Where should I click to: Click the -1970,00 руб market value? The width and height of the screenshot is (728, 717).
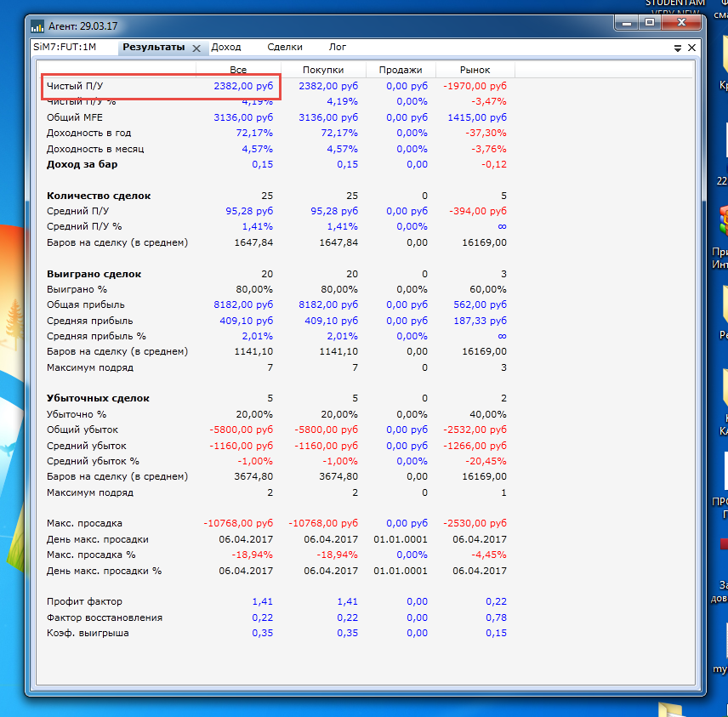click(x=475, y=86)
